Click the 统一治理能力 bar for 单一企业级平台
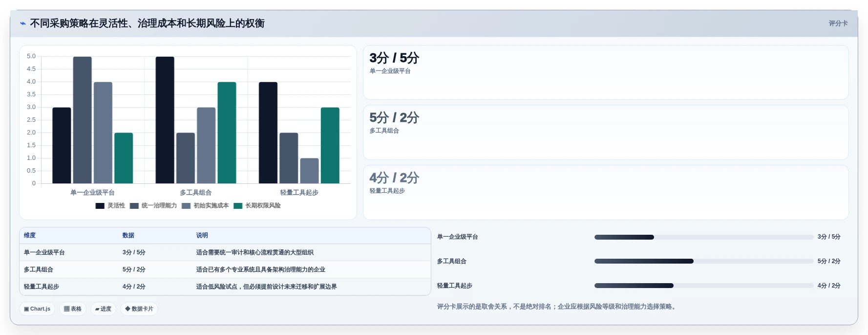 (83, 120)
